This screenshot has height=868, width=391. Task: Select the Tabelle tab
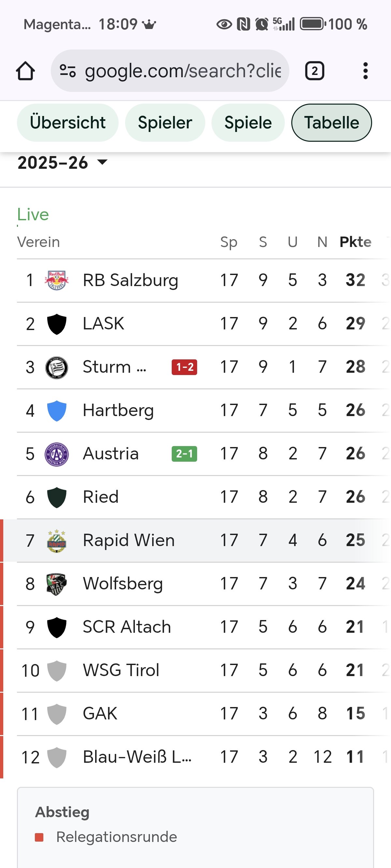click(x=331, y=123)
